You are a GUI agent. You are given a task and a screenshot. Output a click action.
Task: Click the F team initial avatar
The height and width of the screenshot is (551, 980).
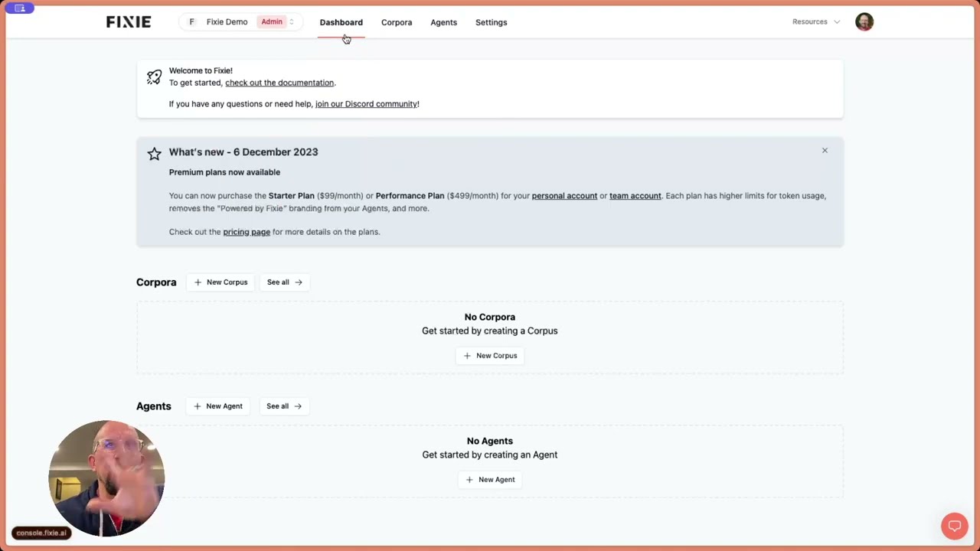pos(192,22)
